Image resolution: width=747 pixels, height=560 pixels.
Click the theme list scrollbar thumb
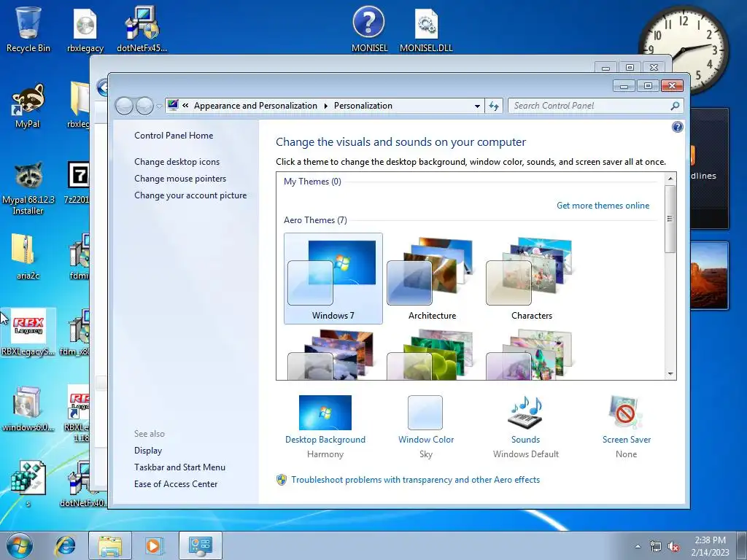tap(670, 219)
